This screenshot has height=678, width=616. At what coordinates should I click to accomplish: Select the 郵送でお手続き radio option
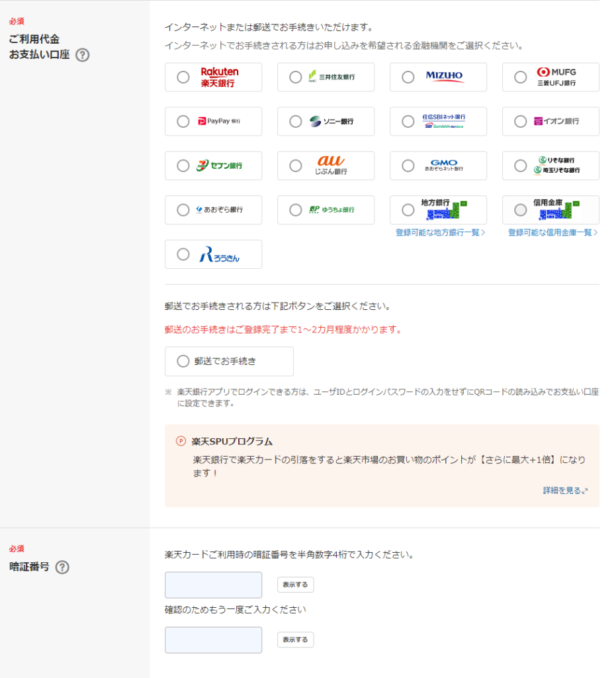183,361
